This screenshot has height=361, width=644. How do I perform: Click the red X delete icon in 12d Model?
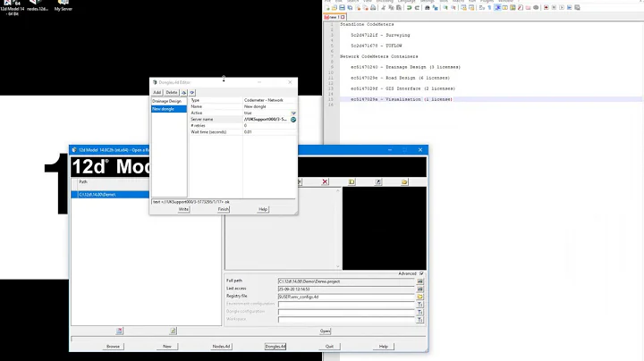(x=325, y=181)
